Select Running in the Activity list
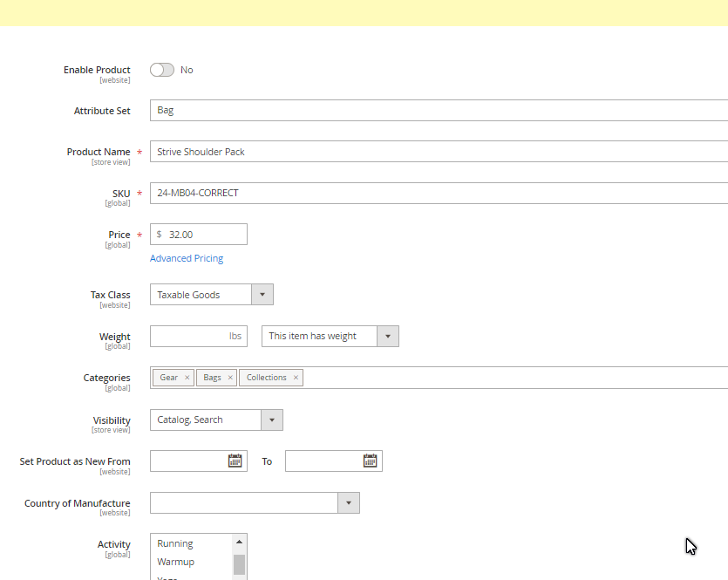This screenshot has width=728, height=580. [x=191, y=543]
